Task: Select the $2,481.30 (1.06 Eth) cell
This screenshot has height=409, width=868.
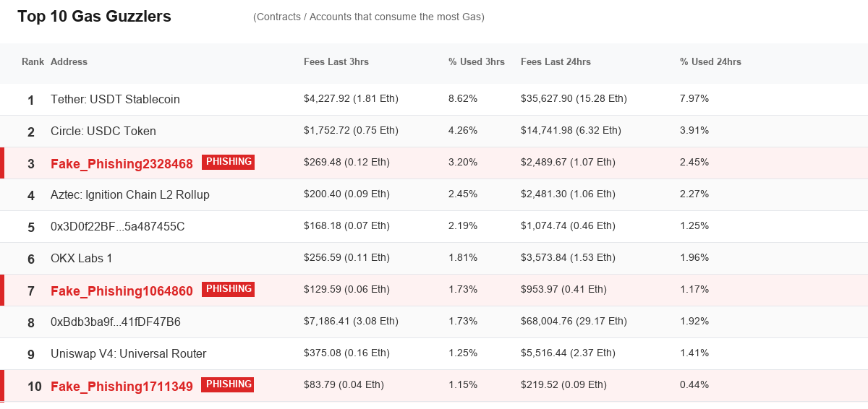Action: tap(568, 194)
